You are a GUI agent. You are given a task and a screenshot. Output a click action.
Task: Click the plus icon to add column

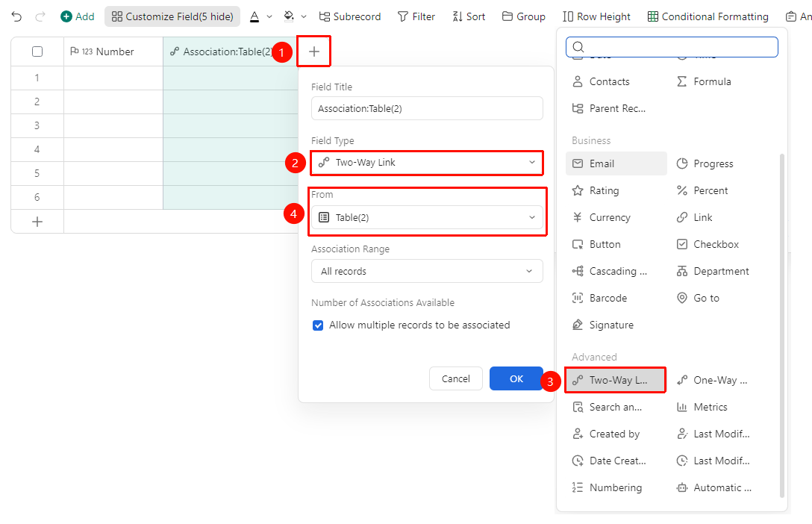click(313, 52)
